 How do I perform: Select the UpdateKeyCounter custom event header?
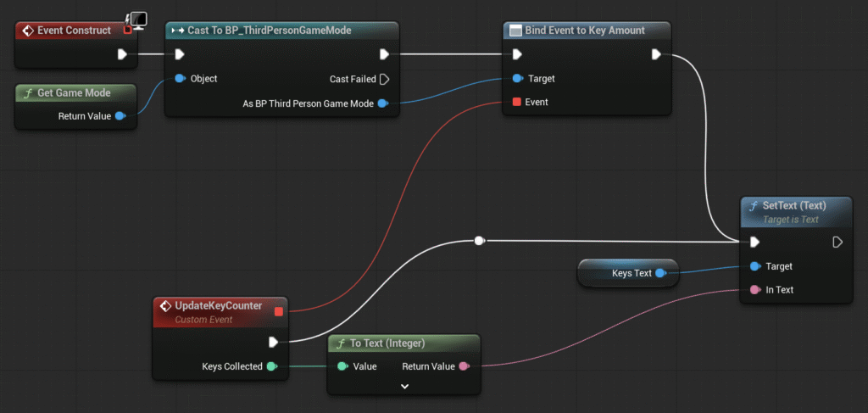218,305
